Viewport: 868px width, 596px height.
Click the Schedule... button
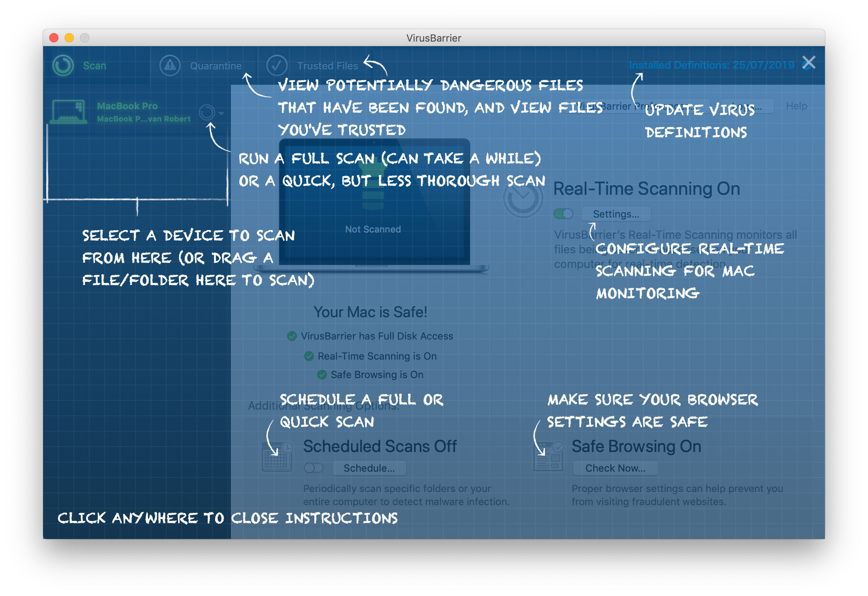[369, 468]
